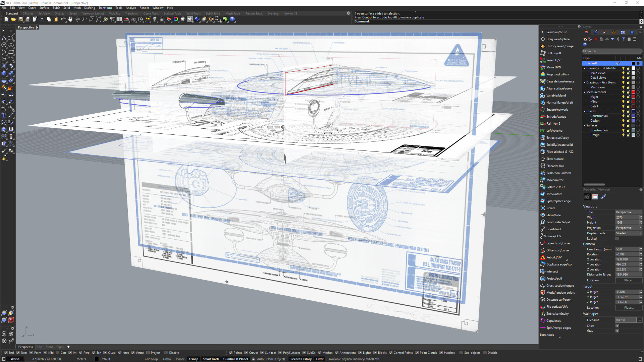Toggle the Curves selection filter checkbox
This screenshot has height=362, width=644.
[246, 353]
